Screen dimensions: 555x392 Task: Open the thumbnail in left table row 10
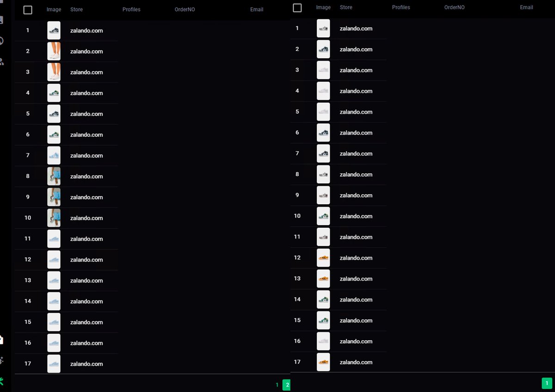coord(54,218)
